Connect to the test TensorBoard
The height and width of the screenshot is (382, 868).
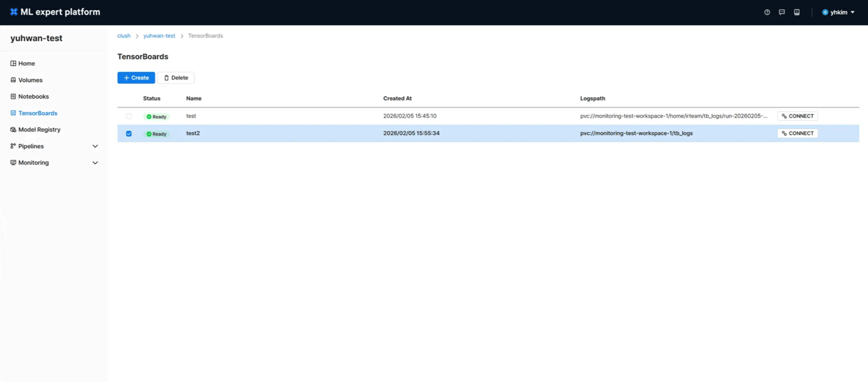797,116
